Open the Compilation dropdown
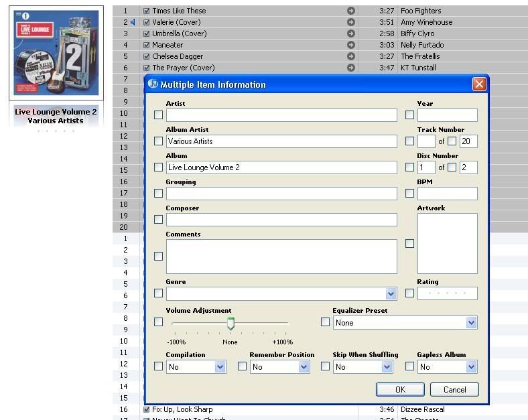Image resolution: width=528 pixels, height=420 pixels. (x=220, y=367)
